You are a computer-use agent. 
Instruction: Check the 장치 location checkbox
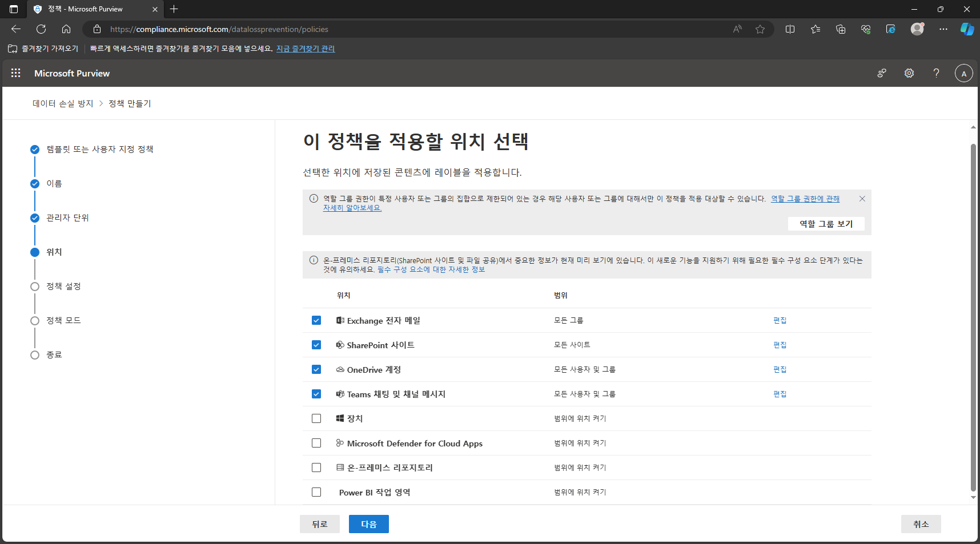(x=316, y=418)
